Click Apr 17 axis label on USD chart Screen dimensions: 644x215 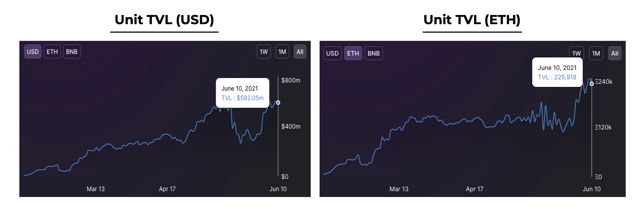point(167,189)
